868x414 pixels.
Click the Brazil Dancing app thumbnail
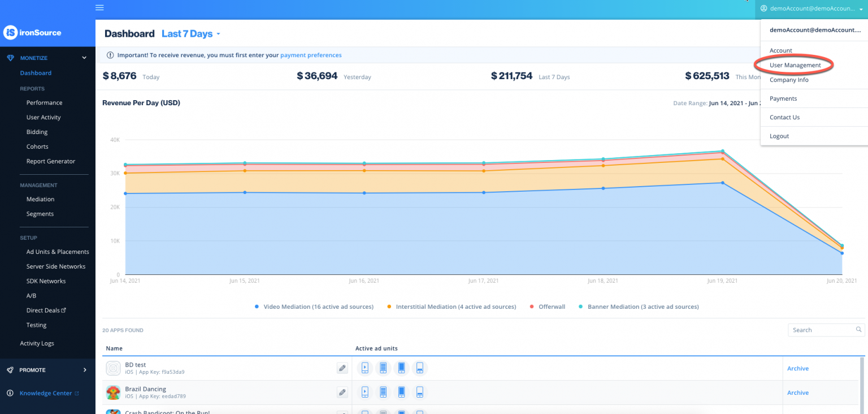113,392
